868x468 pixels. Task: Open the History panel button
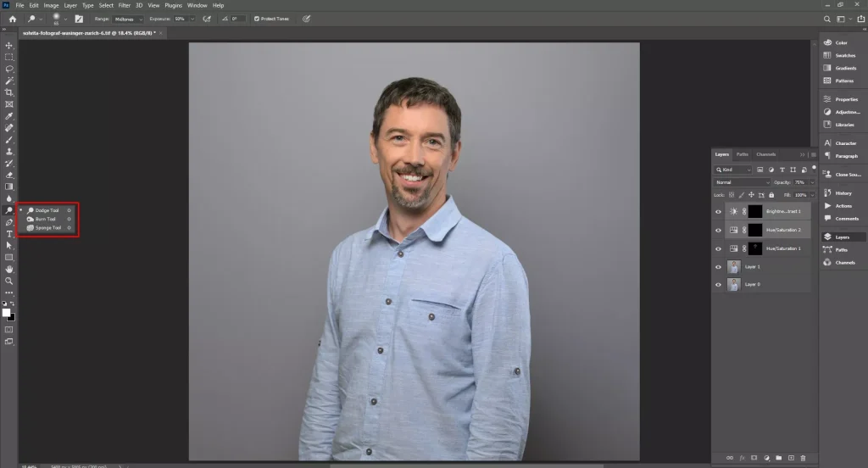(843, 193)
